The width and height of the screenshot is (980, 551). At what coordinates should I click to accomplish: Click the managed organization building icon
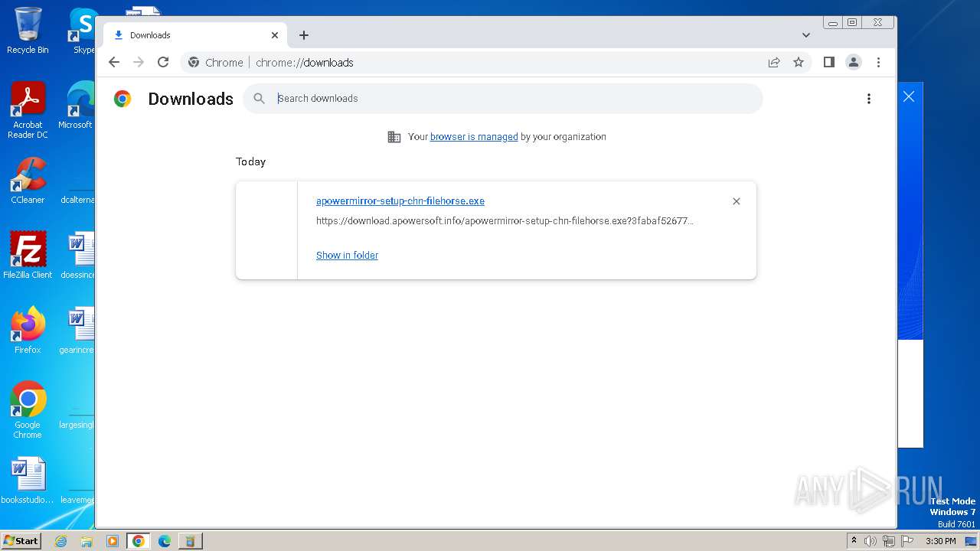(x=394, y=137)
